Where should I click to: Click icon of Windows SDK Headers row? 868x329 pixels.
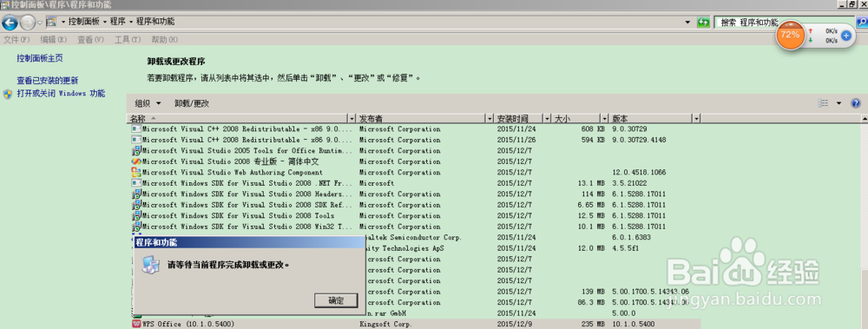click(x=136, y=194)
